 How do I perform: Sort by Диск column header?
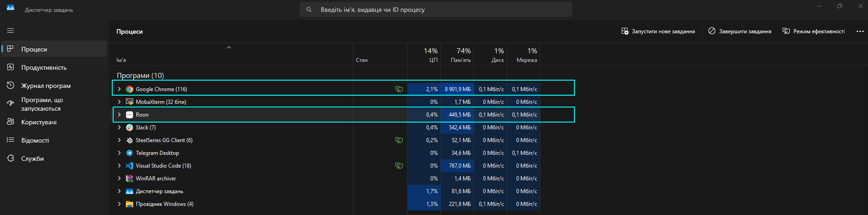[x=490, y=55]
